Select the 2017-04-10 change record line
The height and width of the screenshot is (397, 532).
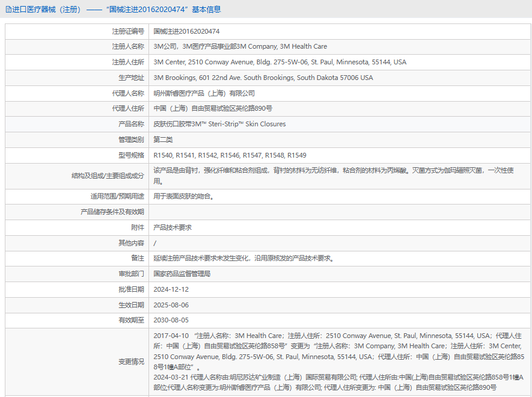click(x=338, y=351)
